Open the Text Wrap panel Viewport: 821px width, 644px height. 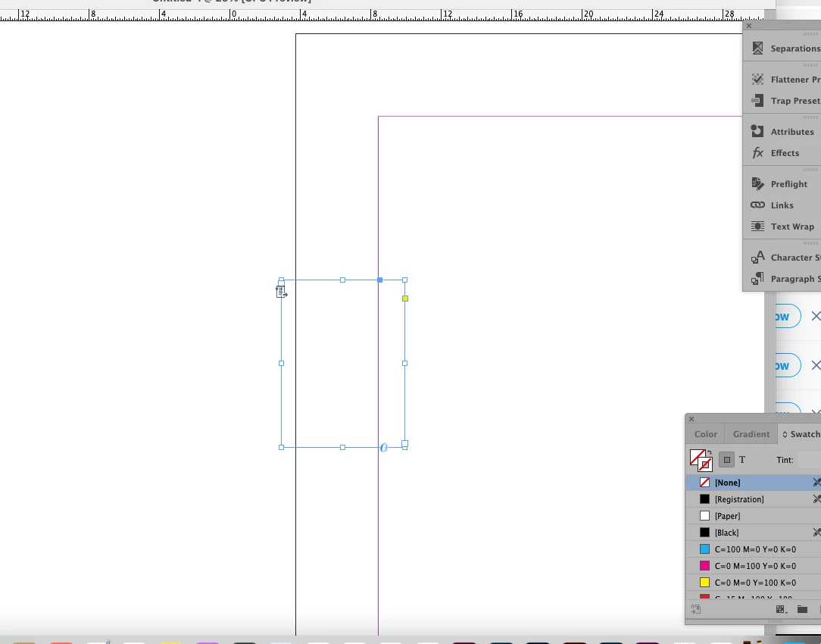click(782, 227)
